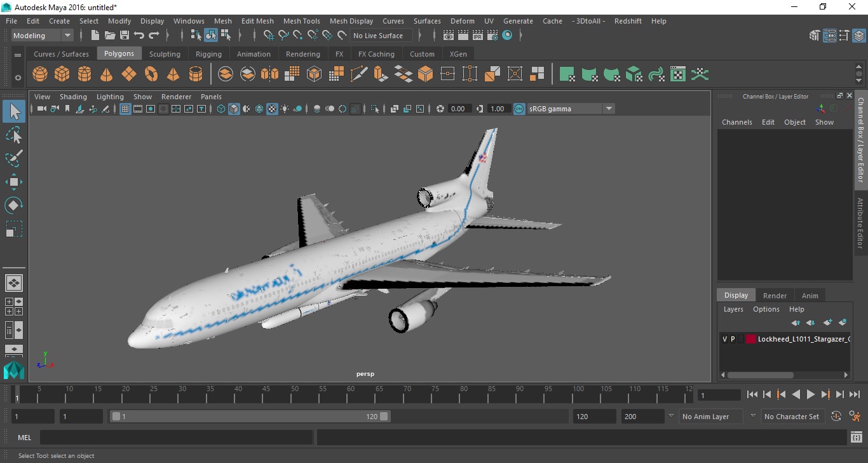Select the Lockheed_L1011_Stargazer layer name

(803, 339)
